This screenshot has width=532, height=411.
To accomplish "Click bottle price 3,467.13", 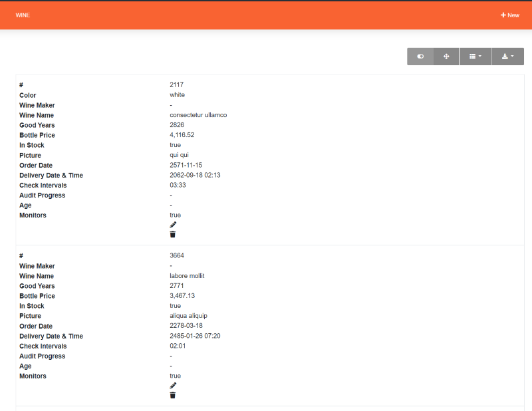I will pos(182,296).
